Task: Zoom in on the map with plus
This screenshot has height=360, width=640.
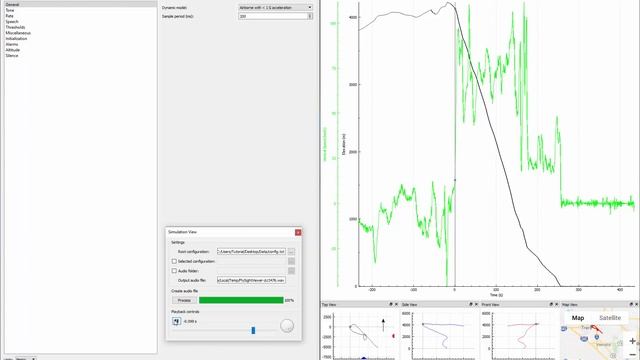Action: tap(633, 341)
